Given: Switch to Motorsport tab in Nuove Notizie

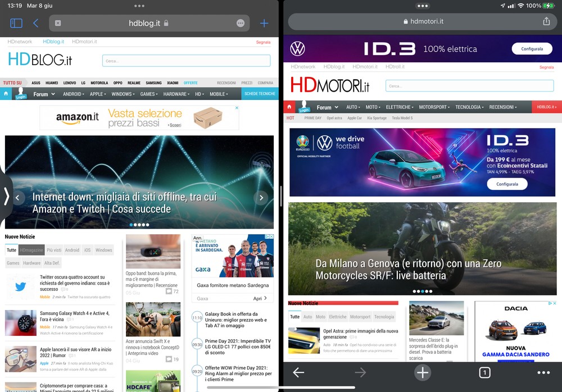Looking at the screenshot, I should pyautogui.click(x=360, y=317).
